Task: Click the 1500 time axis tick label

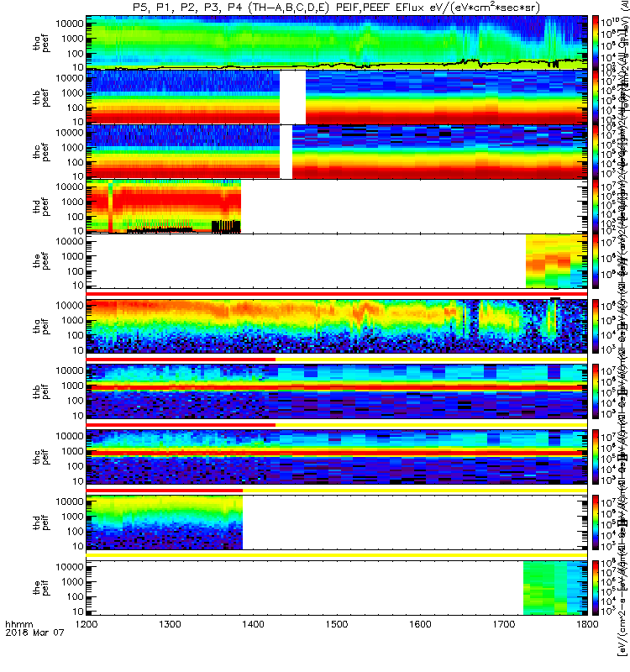Action: [337, 624]
